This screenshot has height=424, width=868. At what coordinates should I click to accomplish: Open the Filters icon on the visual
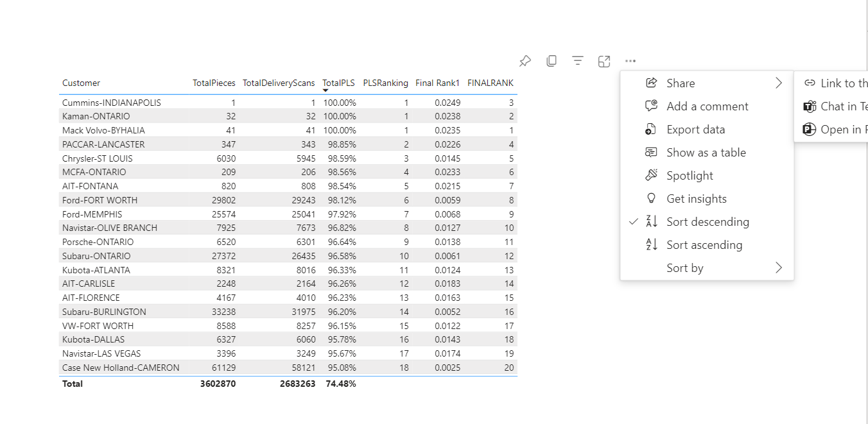[577, 61]
